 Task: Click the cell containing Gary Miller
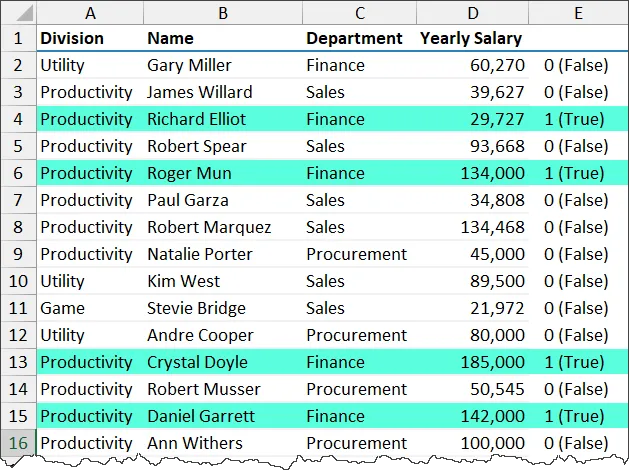click(189, 65)
